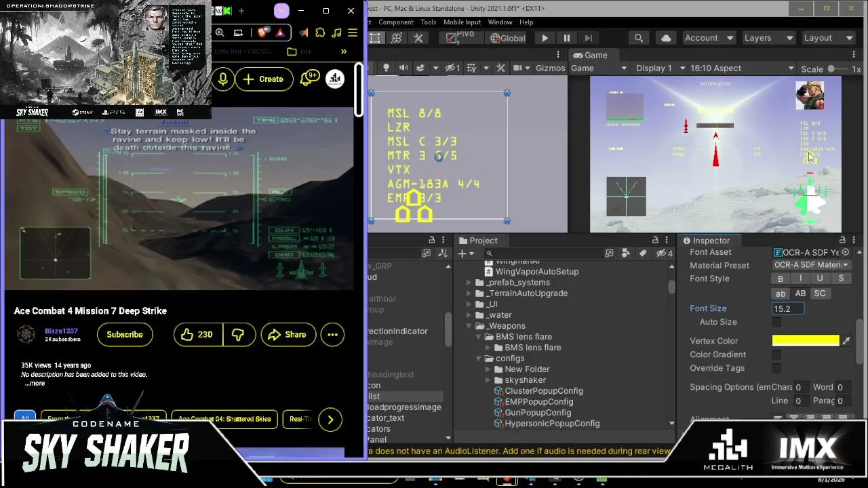Expand the _TerrainAutoUpgrade folder
The height and width of the screenshot is (488, 868).
469,293
